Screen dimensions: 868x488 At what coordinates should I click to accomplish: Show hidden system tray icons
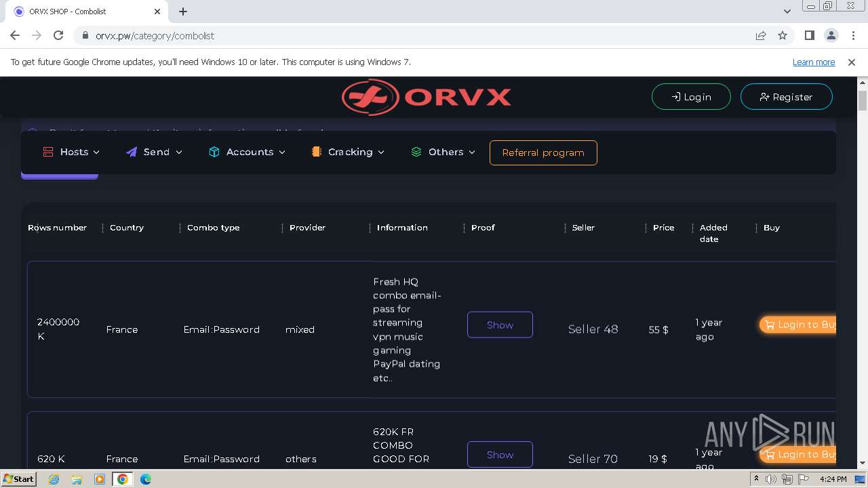pos(756,479)
